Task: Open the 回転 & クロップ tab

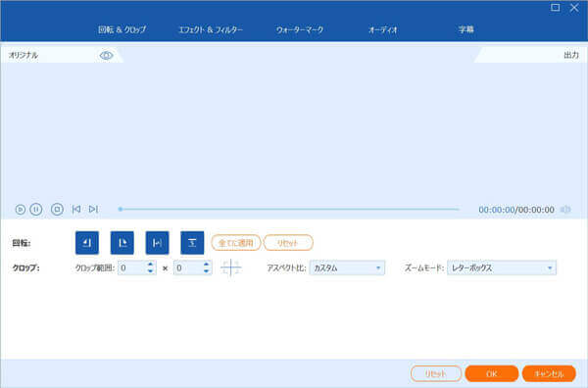Action: [x=122, y=29]
